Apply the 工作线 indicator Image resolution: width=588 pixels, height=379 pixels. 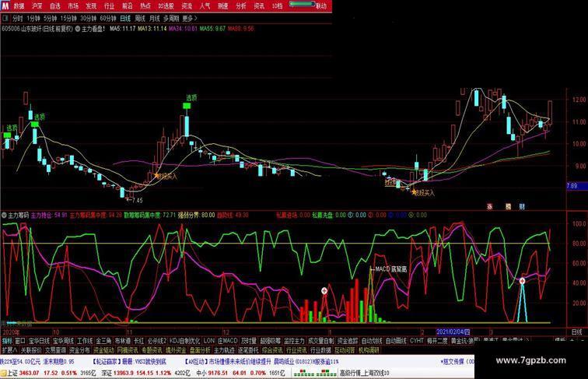85,341
